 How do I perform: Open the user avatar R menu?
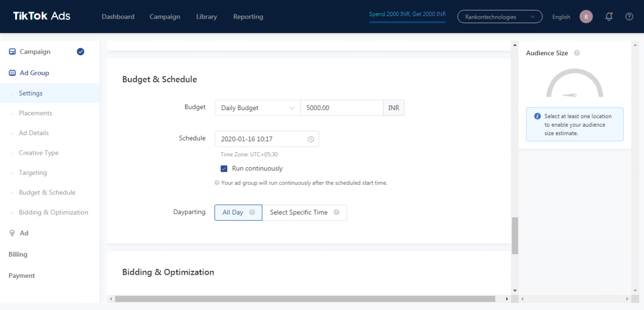click(x=586, y=17)
